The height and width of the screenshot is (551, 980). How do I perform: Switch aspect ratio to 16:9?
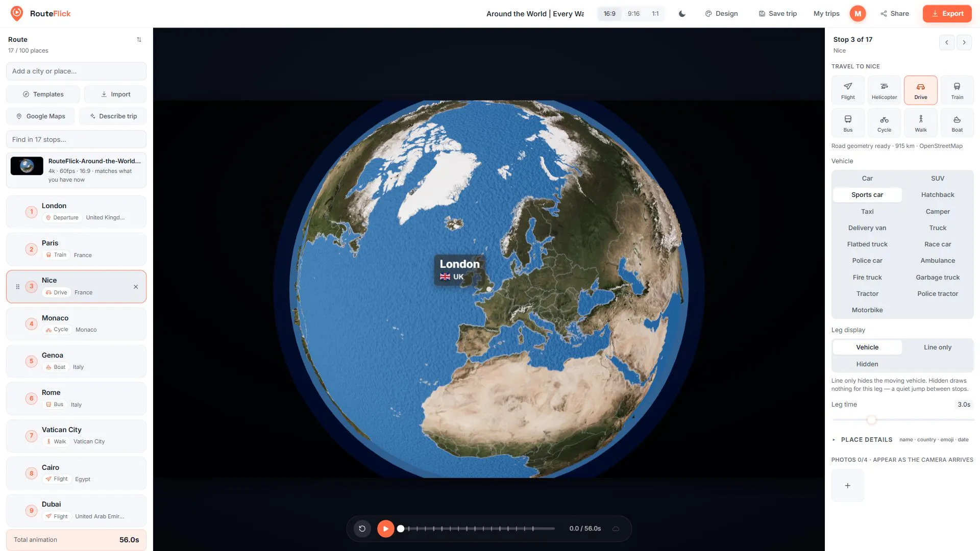(609, 14)
